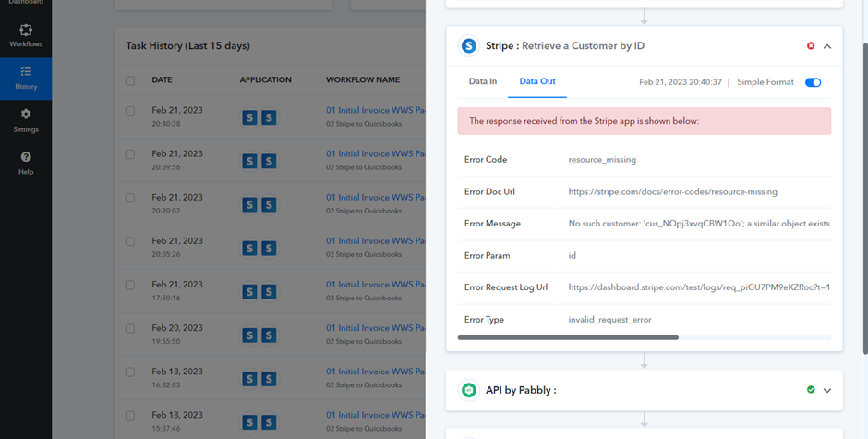The height and width of the screenshot is (439, 868).
Task: Check the Feb 21 20:40:38 task row
Action: click(130, 111)
